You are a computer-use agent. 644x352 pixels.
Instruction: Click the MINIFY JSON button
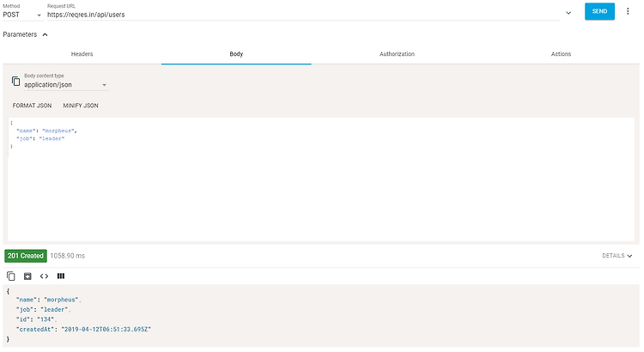[x=81, y=106]
